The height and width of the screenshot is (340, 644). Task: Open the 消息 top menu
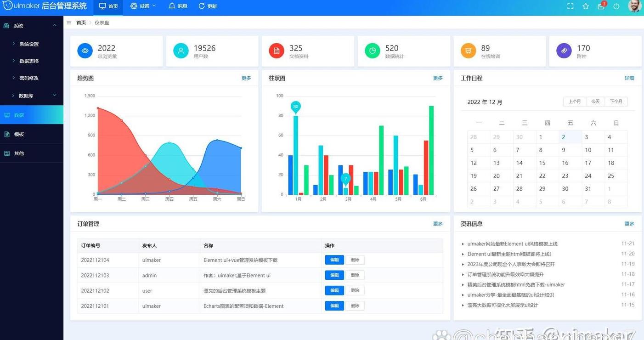(x=178, y=6)
